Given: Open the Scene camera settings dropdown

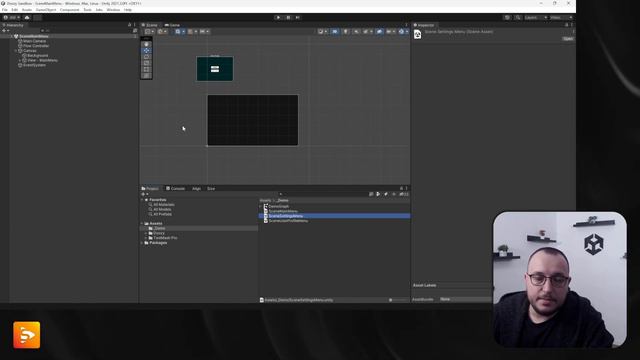Looking at the screenshot, I should [x=391, y=31].
